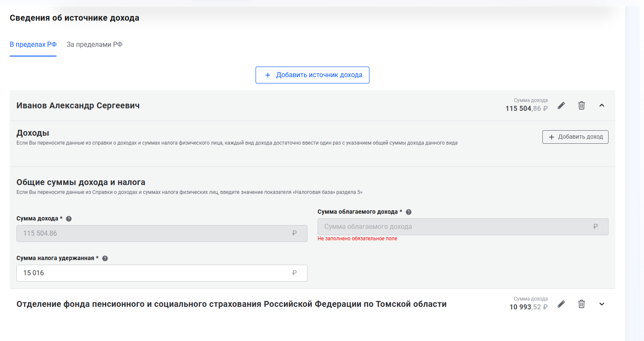This screenshot has height=341, width=644.
Task: Click the 115 504,86 ₽ income total
Action: tap(526, 108)
